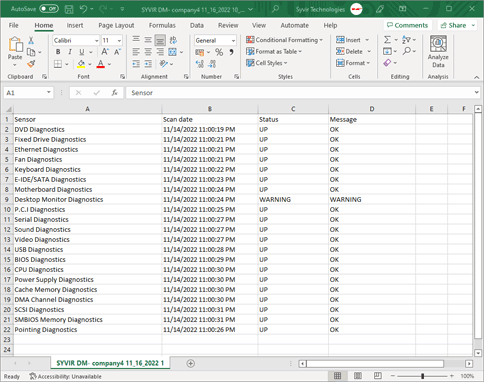Viewport: 484px width, 382px height.
Task: Switch to the Insert tab
Action: [75, 25]
